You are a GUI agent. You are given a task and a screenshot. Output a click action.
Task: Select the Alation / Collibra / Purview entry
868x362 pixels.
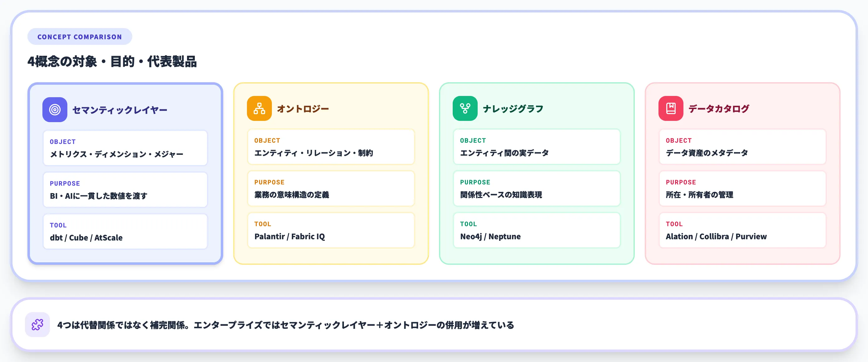[x=742, y=230]
